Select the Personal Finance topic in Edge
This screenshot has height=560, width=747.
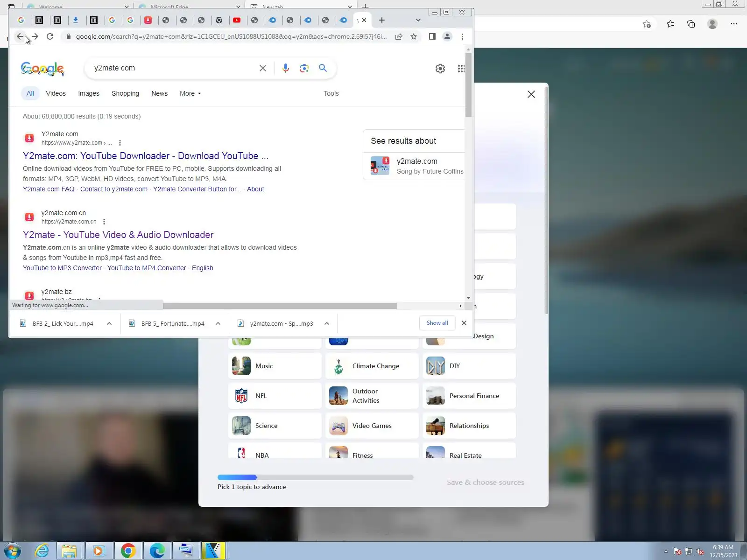click(469, 396)
